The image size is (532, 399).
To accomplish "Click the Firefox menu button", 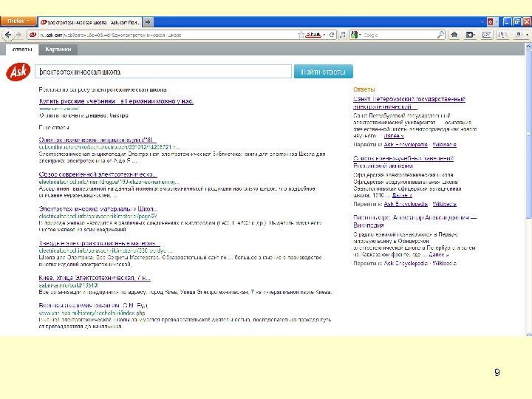I will [18, 21].
